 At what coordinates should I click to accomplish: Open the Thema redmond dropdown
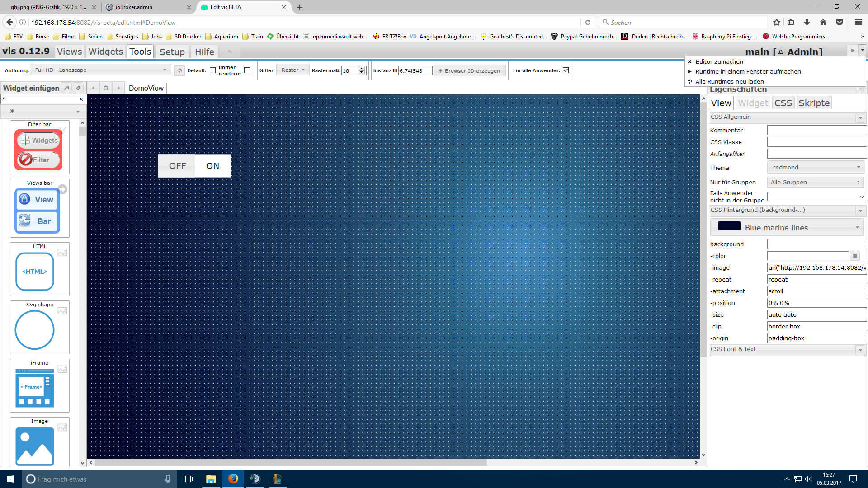(x=816, y=168)
